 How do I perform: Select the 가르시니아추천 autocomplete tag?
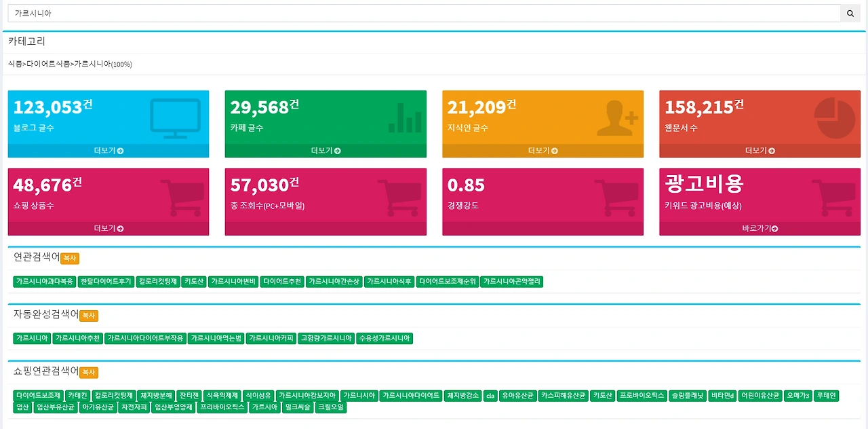coord(77,338)
